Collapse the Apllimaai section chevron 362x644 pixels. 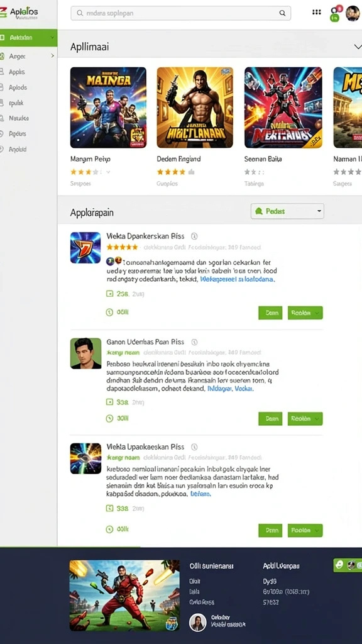click(357, 47)
